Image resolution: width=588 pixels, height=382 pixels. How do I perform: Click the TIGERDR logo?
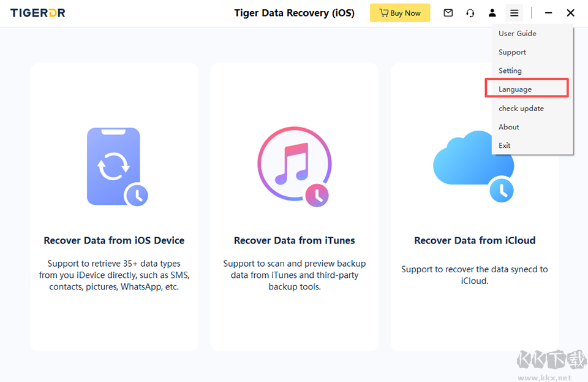(x=37, y=13)
